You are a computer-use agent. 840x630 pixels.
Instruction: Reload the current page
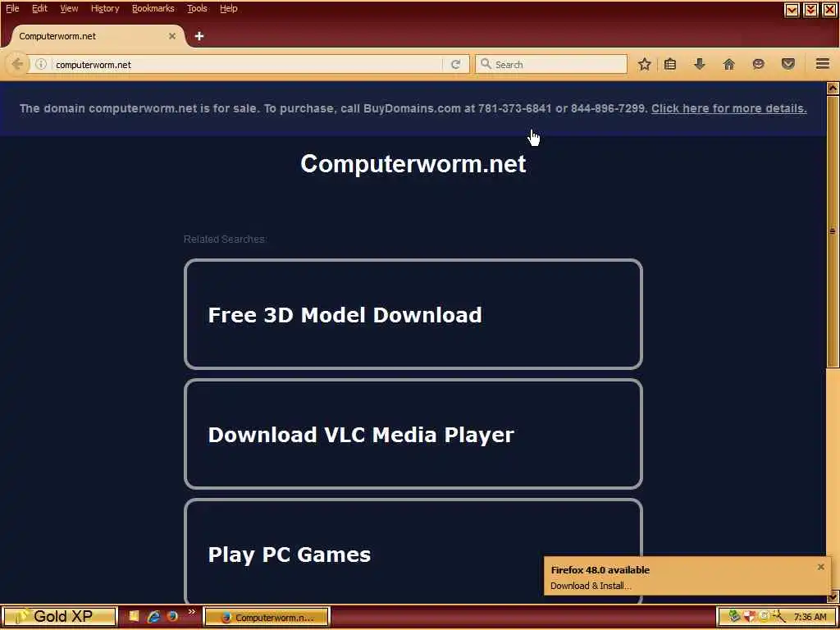click(456, 64)
